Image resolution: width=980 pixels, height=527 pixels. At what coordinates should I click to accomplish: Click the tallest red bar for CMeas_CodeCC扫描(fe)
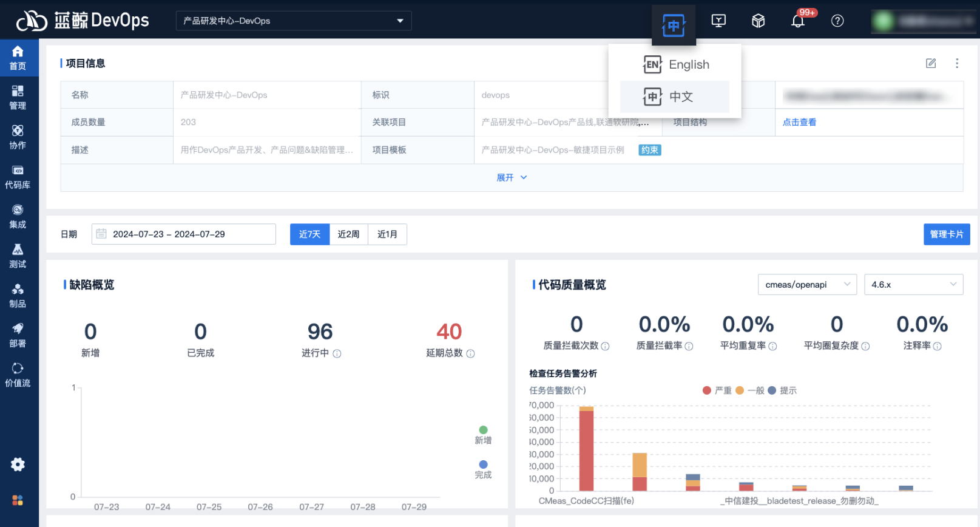(x=586, y=450)
